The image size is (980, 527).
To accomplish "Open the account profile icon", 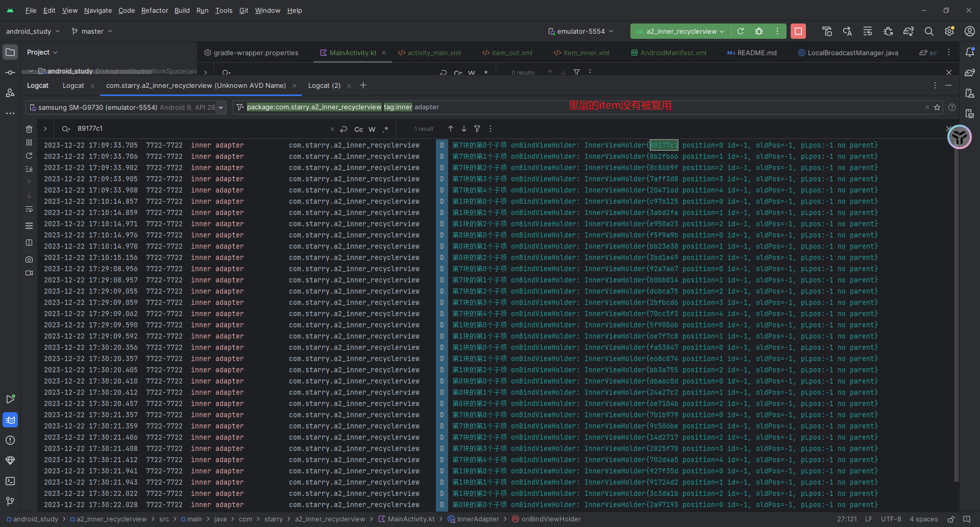I will (x=970, y=31).
